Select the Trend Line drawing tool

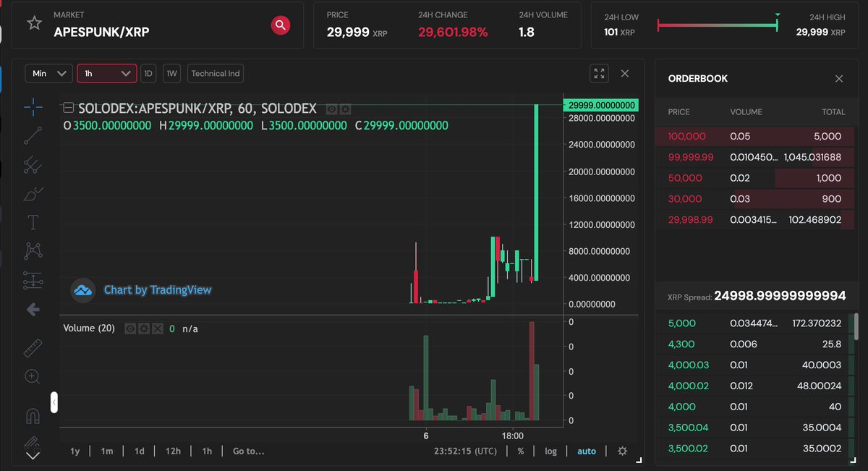32,135
